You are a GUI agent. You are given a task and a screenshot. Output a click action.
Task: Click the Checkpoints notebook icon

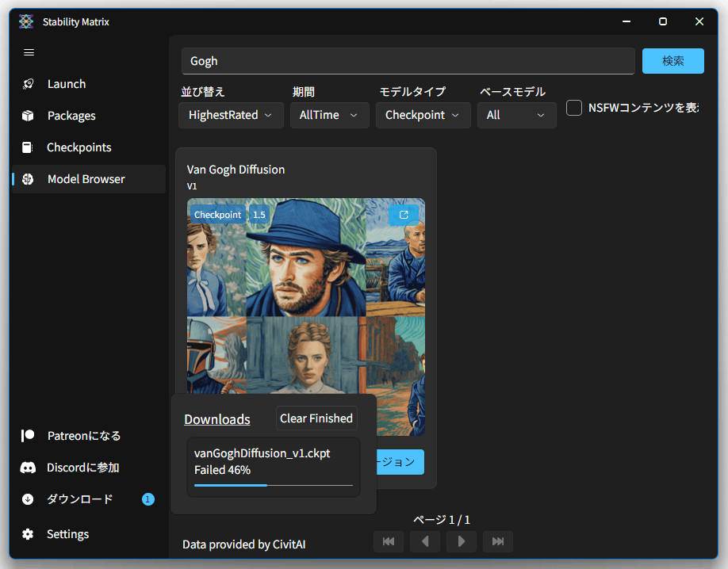[x=28, y=147]
